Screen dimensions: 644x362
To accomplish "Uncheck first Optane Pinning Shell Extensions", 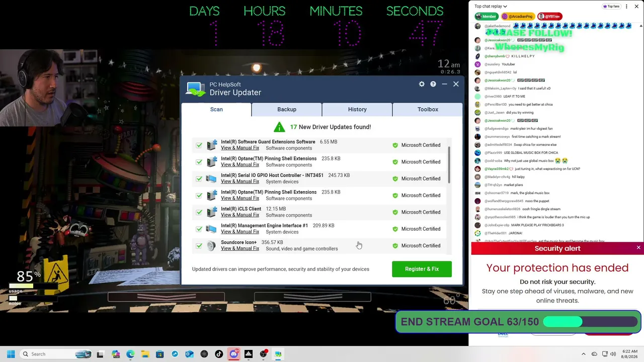I will tap(199, 162).
